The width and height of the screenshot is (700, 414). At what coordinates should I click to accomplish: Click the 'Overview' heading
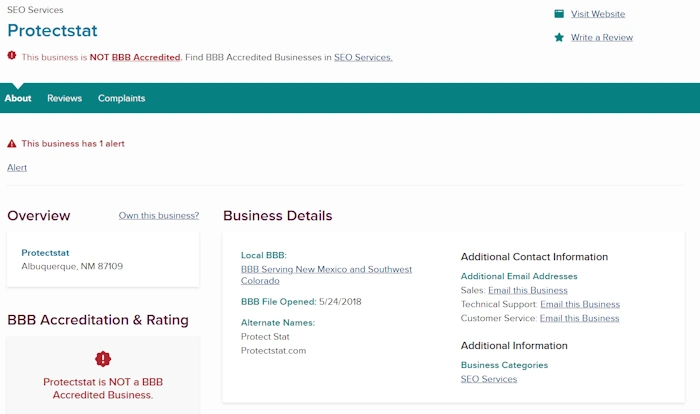click(x=39, y=216)
